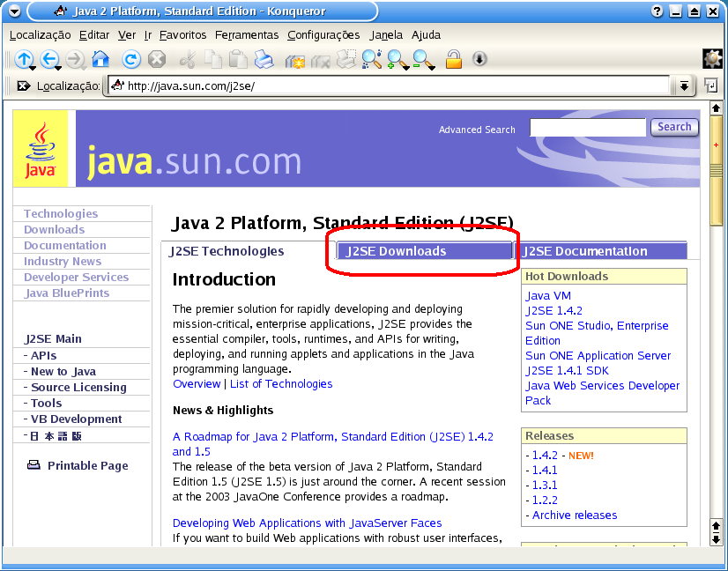Open the Overview link
Image resolution: width=728 pixels, height=571 pixels.
[x=197, y=384]
